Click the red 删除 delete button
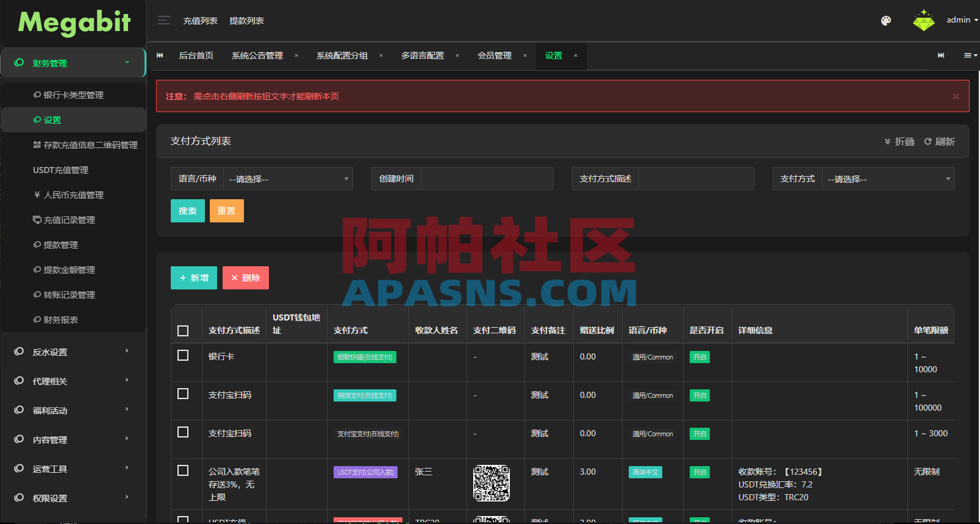This screenshot has height=524, width=980. click(246, 278)
